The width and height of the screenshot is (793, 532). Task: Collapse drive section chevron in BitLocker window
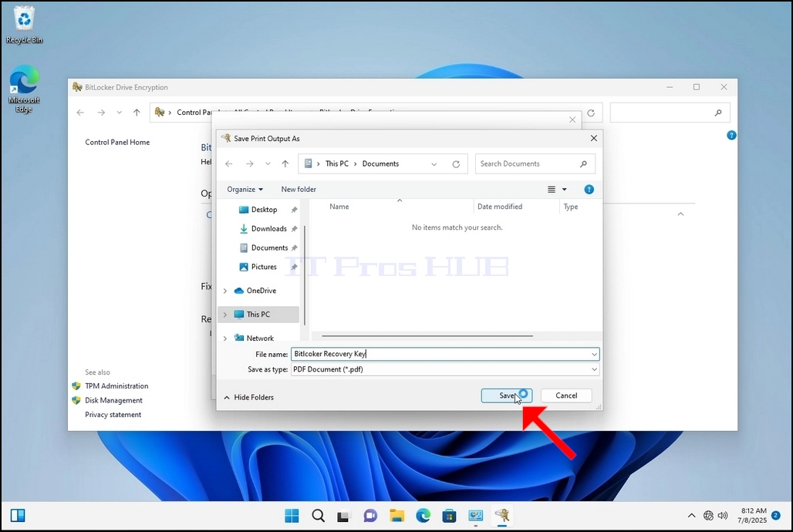pyautogui.click(x=680, y=214)
